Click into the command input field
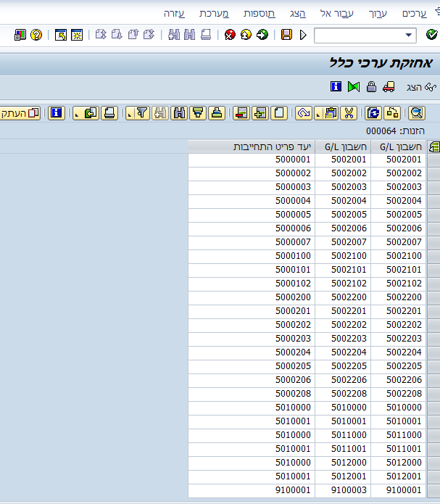This screenshot has height=504, width=440. (x=360, y=36)
